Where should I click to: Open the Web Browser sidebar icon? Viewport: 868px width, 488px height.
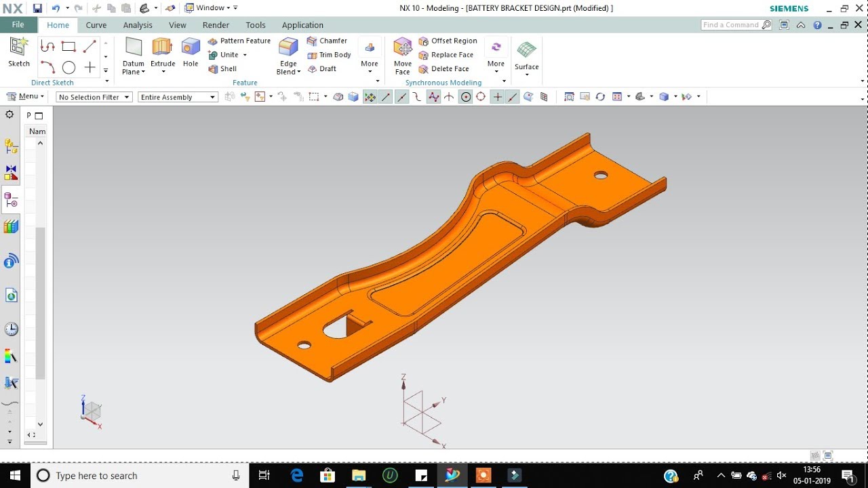click(11, 296)
